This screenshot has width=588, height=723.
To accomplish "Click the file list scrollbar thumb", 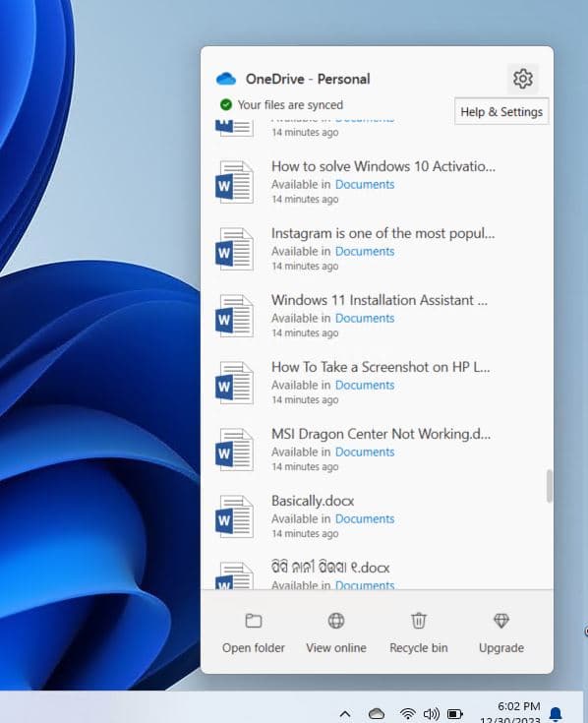I will 549,486.
